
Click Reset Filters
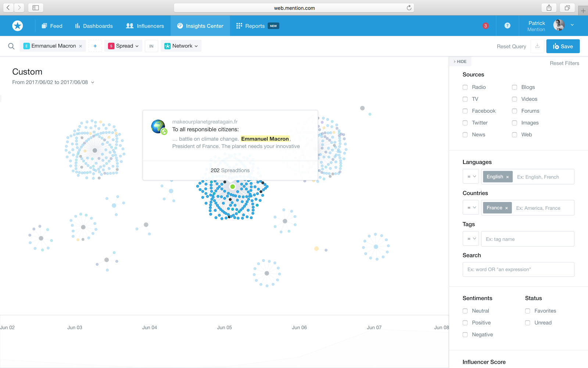click(x=564, y=63)
